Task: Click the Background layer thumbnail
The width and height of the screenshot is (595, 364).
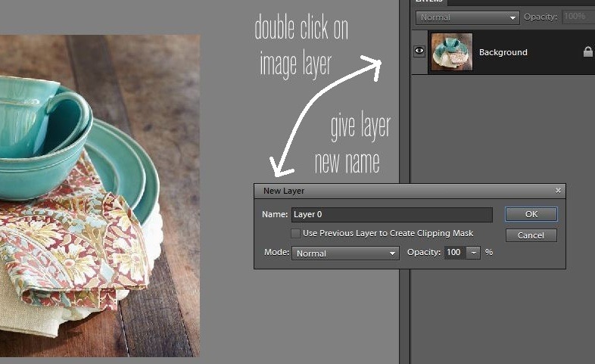Action: tap(451, 52)
